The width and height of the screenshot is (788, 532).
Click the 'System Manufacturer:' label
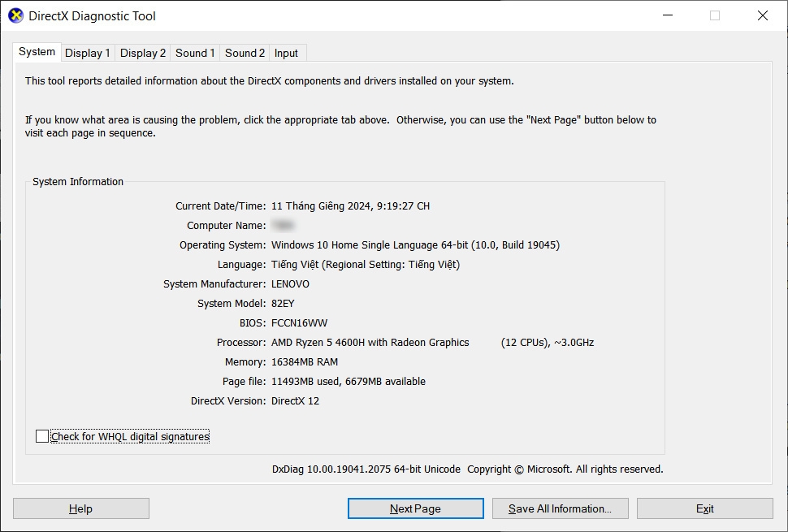pos(214,283)
